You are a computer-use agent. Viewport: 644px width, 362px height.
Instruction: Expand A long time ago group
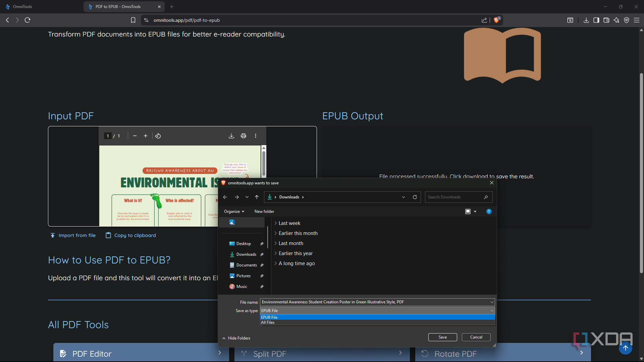click(x=276, y=263)
